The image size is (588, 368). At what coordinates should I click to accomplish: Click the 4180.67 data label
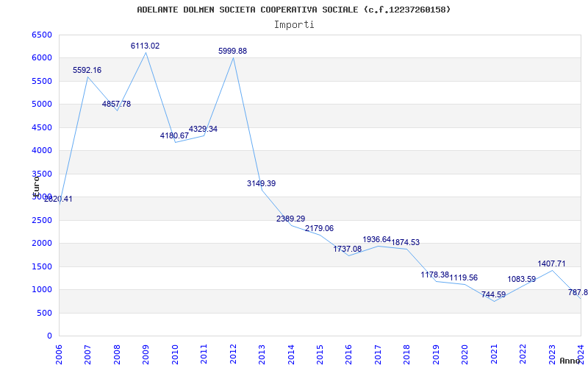pyautogui.click(x=174, y=135)
